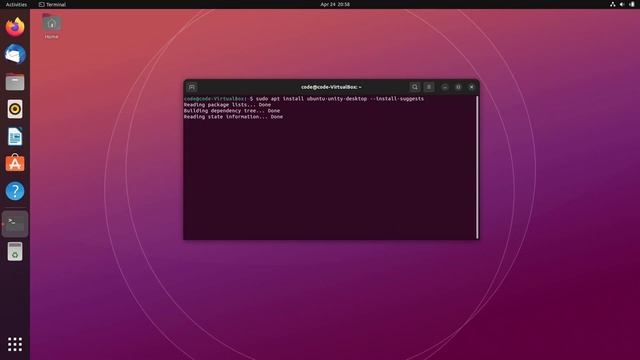Image resolution: width=640 pixels, height=360 pixels.
Task: Click the sudo apt install command text
Action: pos(340,99)
